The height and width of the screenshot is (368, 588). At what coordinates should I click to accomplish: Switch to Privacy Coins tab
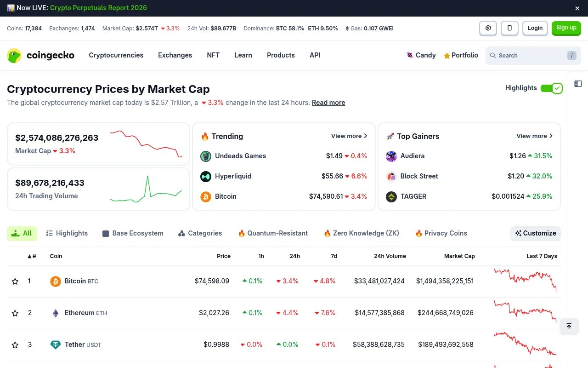pyautogui.click(x=441, y=233)
